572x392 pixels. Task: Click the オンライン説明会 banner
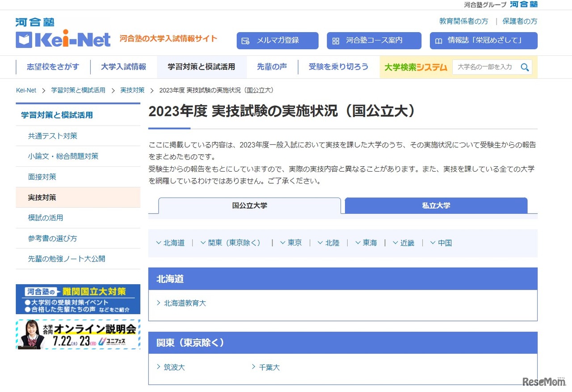pos(78,334)
